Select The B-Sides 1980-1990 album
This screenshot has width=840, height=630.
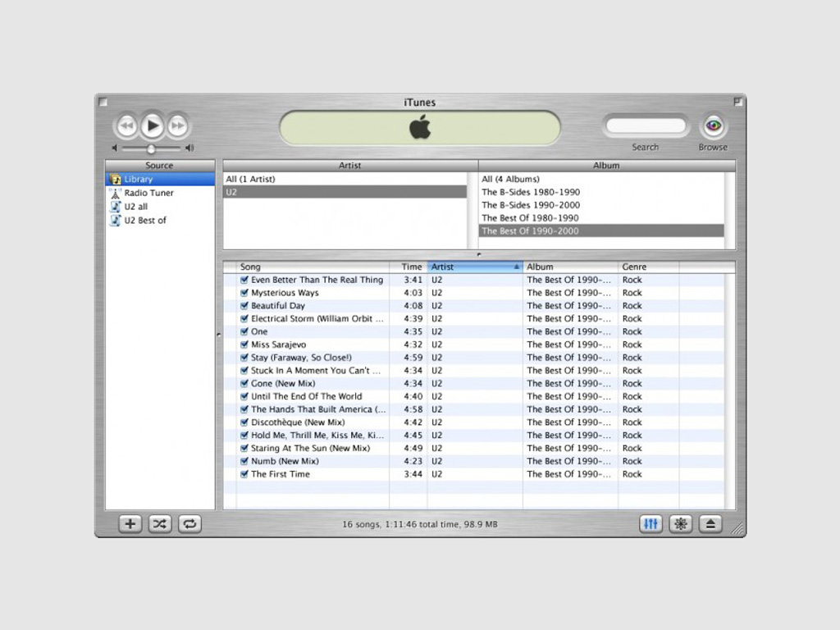(x=601, y=192)
